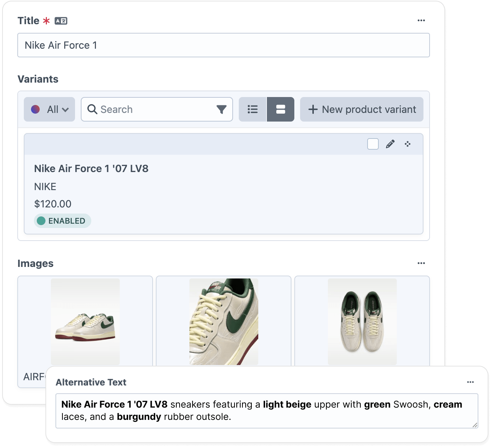Click the $120.00 price text
The image size is (492, 448).
click(x=53, y=204)
